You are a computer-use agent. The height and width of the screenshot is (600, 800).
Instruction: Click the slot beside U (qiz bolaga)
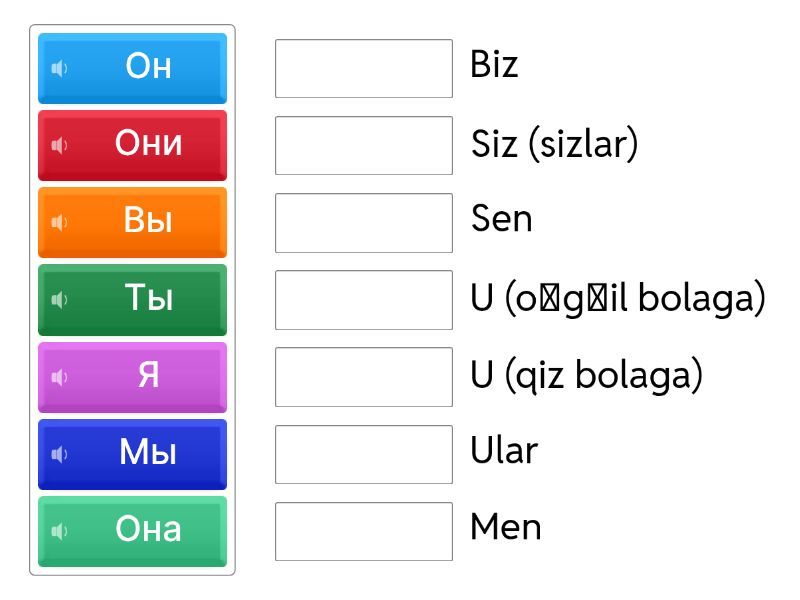[x=364, y=377]
